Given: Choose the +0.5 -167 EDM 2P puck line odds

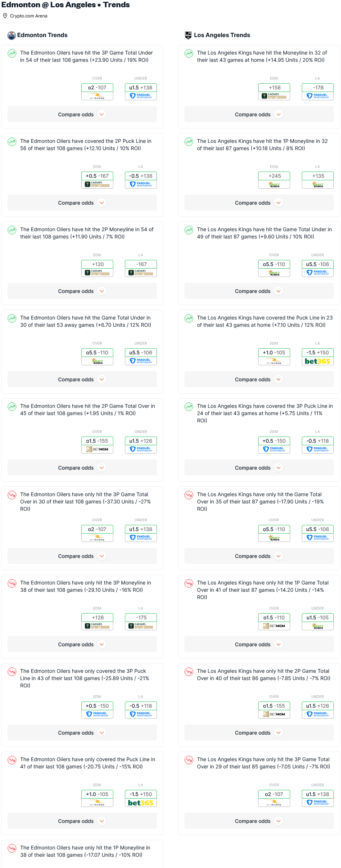Looking at the screenshot, I should 97,176.
